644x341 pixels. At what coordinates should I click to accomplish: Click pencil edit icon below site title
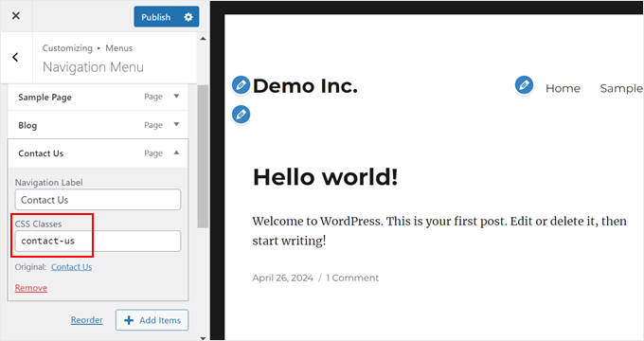(241, 115)
